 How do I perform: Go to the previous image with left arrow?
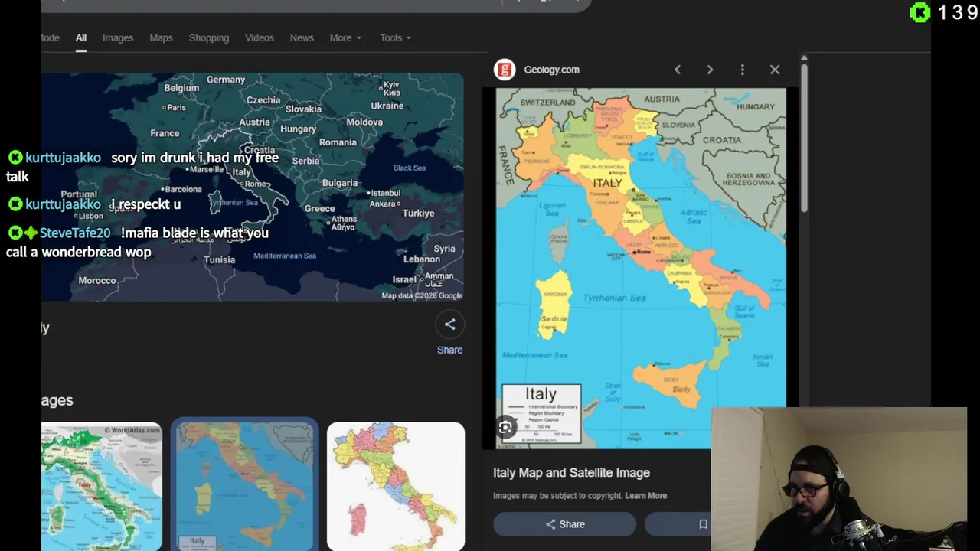click(x=677, y=70)
